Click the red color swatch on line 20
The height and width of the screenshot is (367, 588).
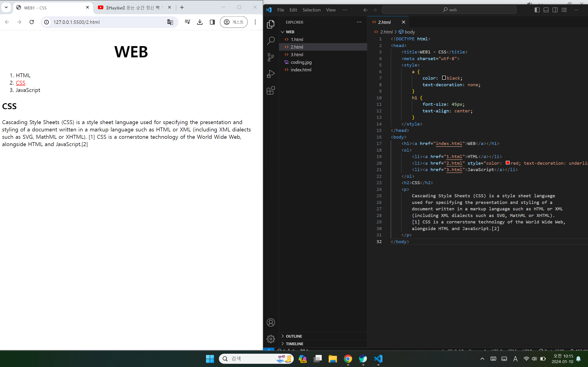click(508, 163)
